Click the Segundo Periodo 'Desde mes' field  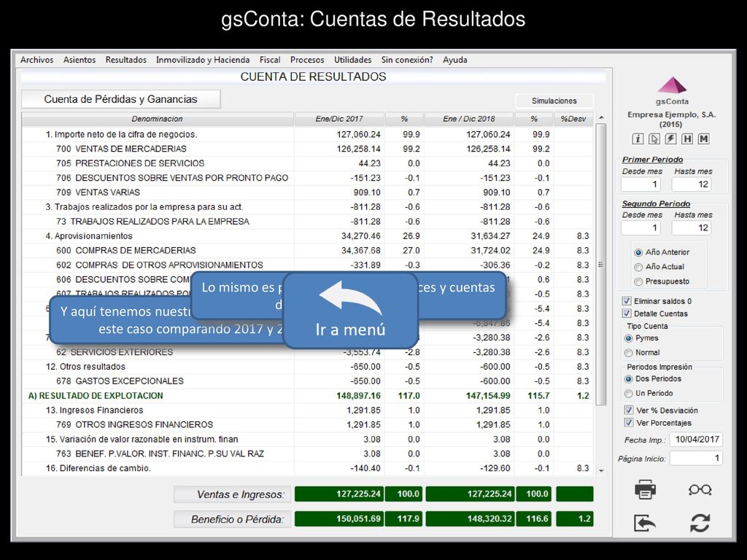pos(640,227)
